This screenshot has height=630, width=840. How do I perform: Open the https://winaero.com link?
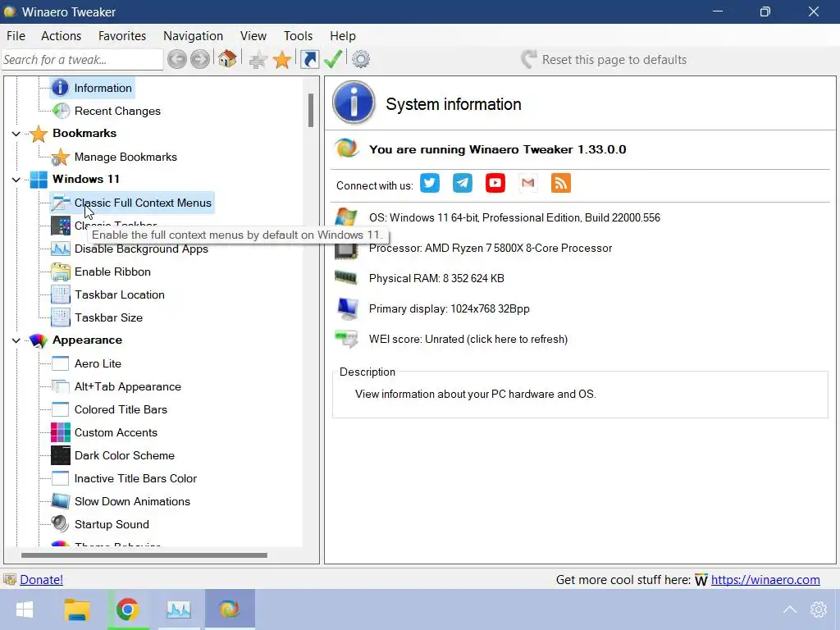click(765, 580)
